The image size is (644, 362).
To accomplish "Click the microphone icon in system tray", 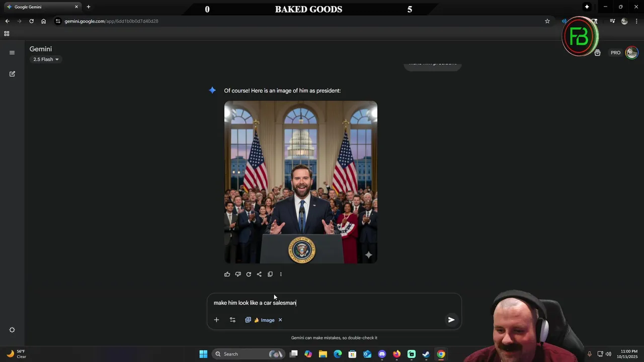I will click(589, 354).
